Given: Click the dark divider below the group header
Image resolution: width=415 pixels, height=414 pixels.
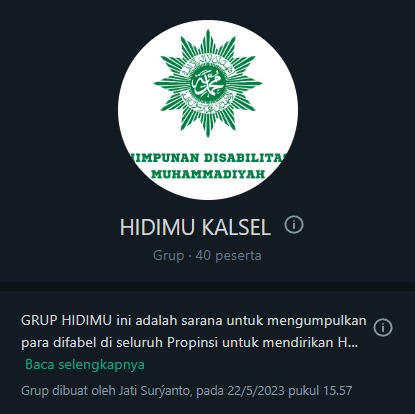Looking at the screenshot, I should (207, 286).
